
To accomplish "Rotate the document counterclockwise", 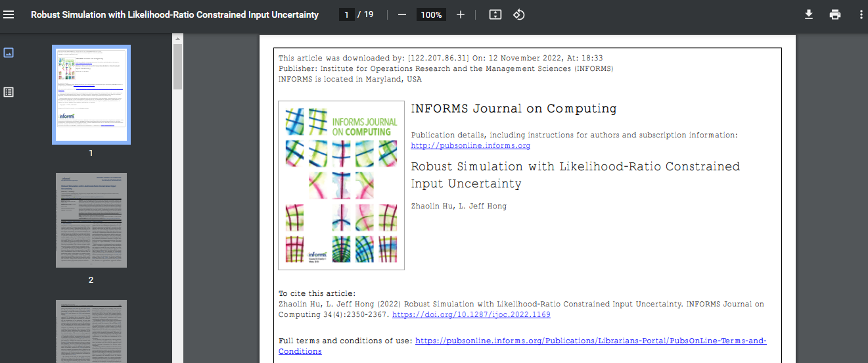I will tap(518, 14).
